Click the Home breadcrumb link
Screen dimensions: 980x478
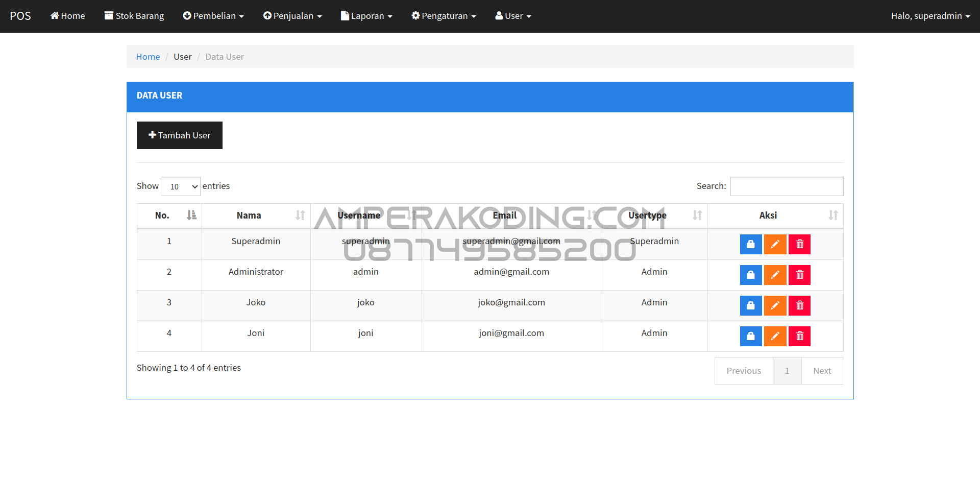(x=148, y=57)
